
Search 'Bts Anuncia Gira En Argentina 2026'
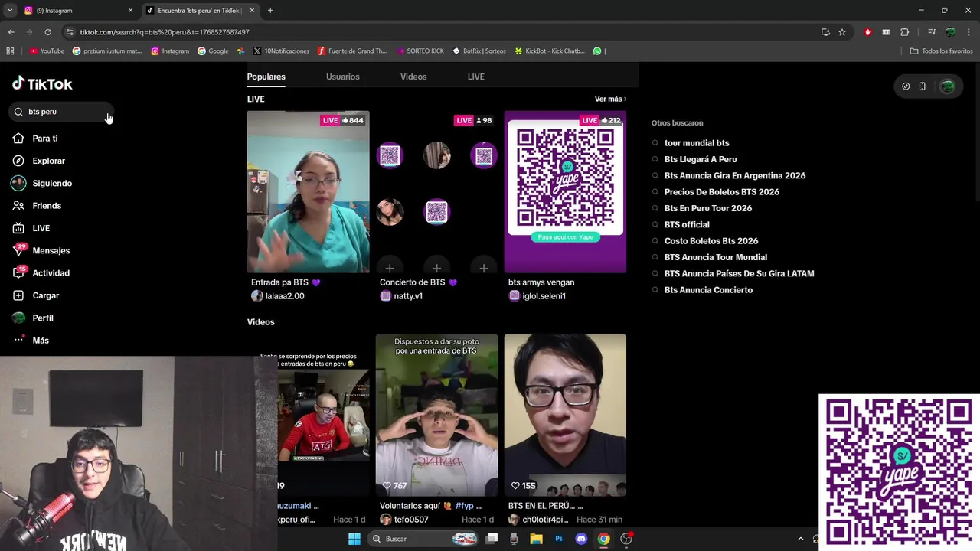[735, 176]
